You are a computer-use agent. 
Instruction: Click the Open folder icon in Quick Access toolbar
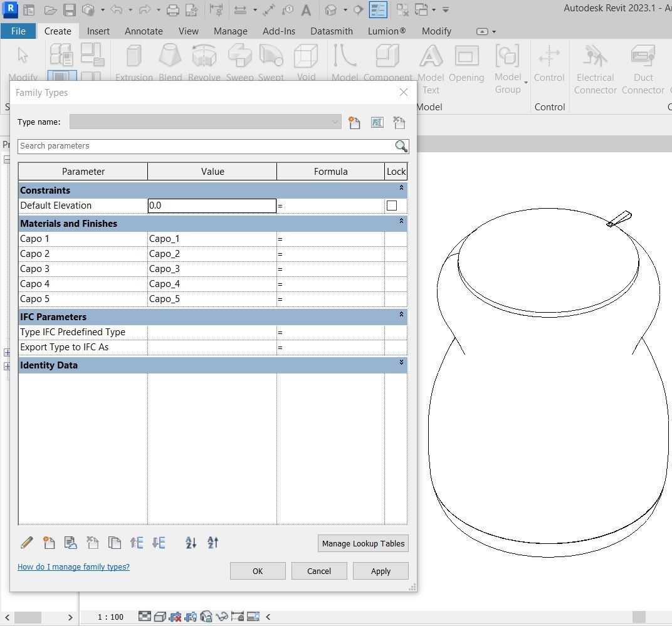(x=50, y=9)
